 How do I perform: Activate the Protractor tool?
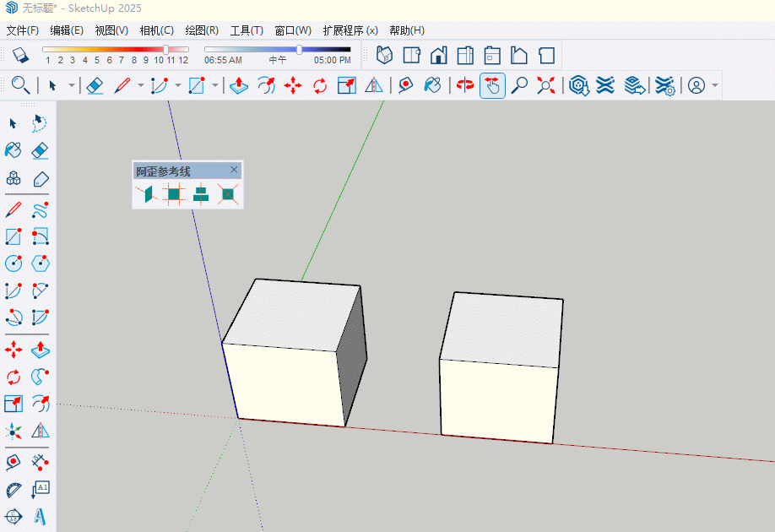coord(14,490)
